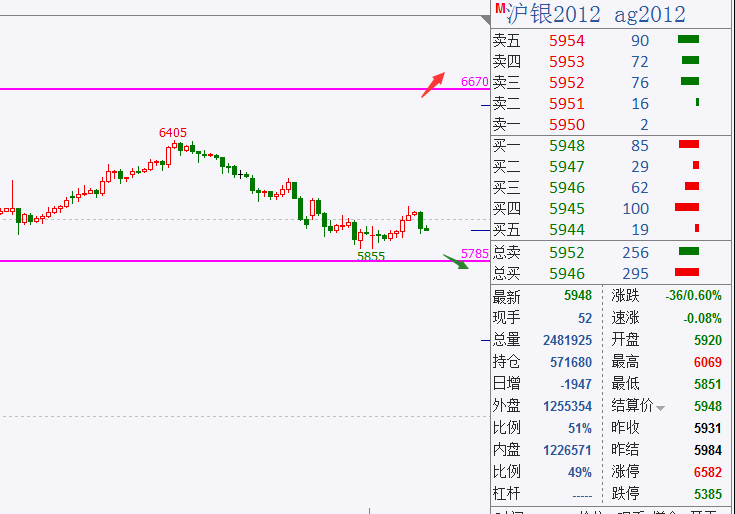Screen dimensions: 735x514
Task: Select the contract name 沪银2012
Action: [553, 14]
